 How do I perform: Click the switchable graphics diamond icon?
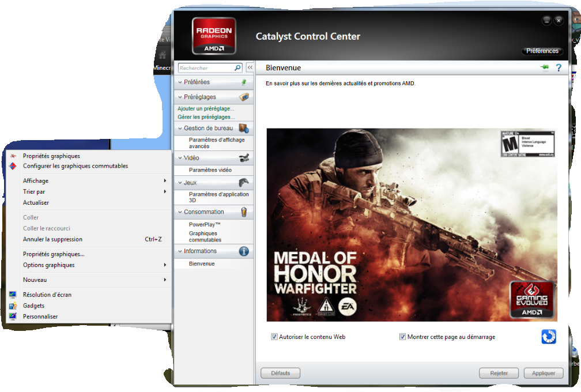point(13,166)
